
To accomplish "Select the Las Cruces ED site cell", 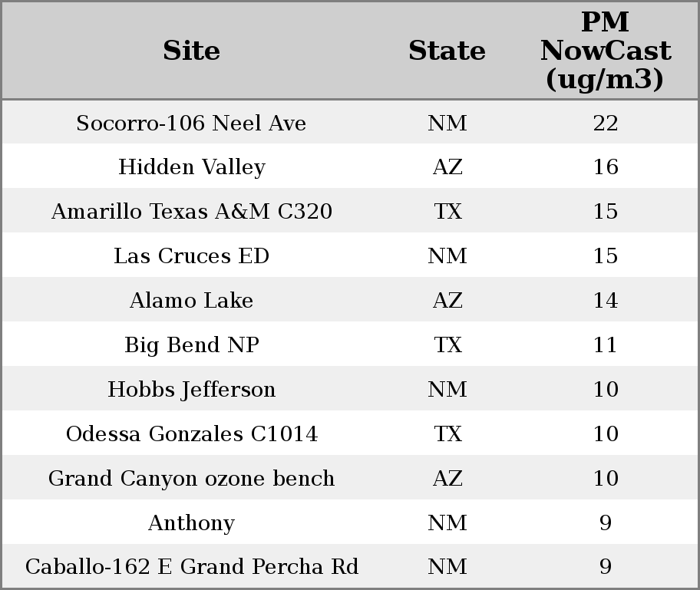I will tap(191, 256).
